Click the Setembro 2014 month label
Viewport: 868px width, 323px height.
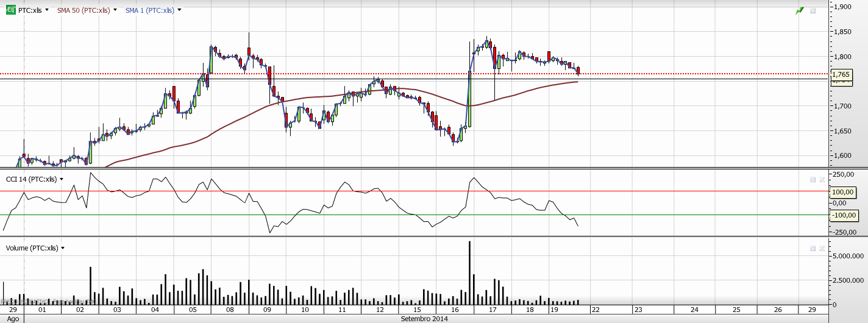tap(424, 319)
